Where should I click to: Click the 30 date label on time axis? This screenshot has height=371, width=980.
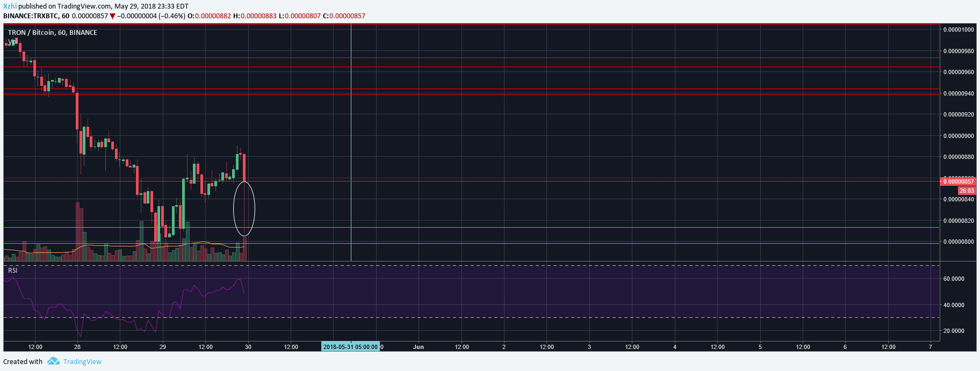tap(248, 347)
